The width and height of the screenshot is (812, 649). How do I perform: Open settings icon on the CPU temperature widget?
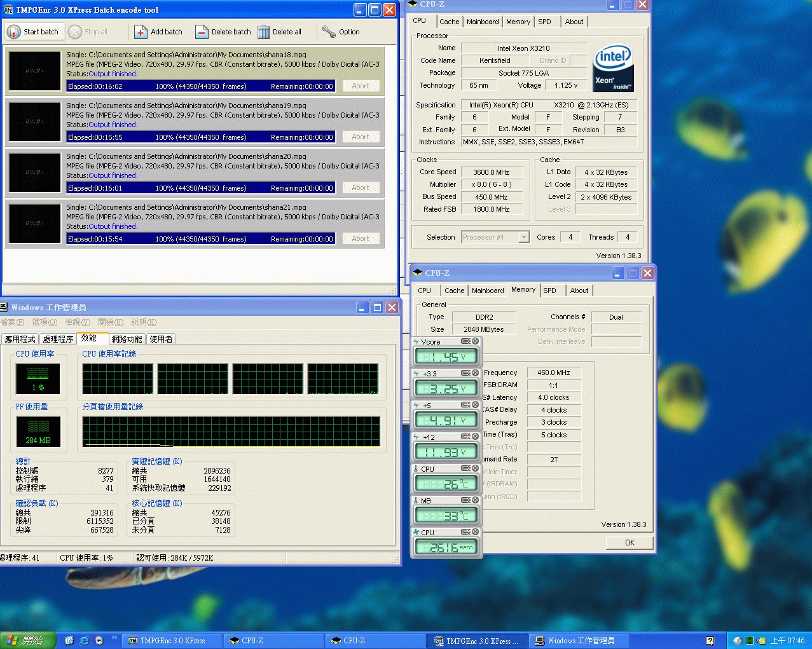coord(465,468)
